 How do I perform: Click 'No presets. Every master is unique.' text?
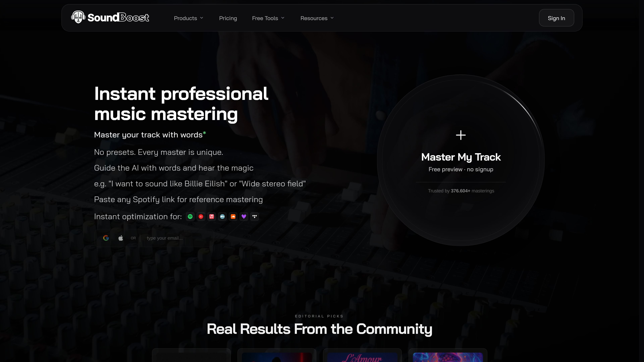pyautogui.click(x=158, y=152)
